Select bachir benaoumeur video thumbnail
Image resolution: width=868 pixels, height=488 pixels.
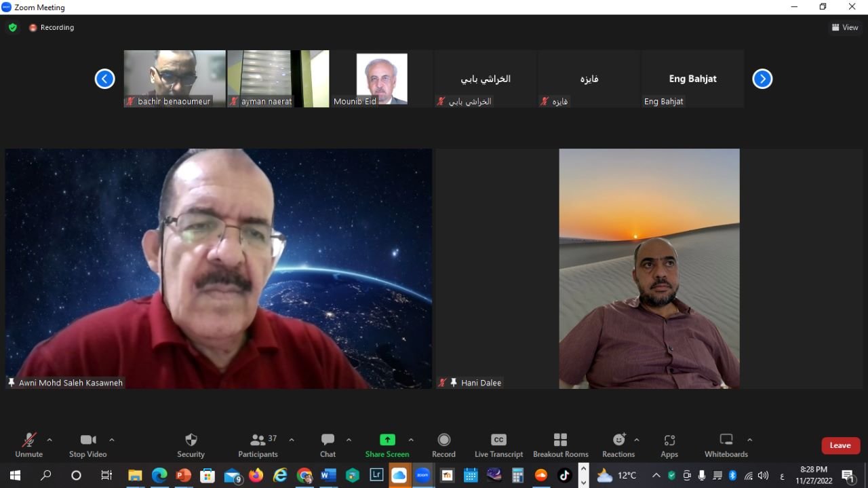coord(174,79)
